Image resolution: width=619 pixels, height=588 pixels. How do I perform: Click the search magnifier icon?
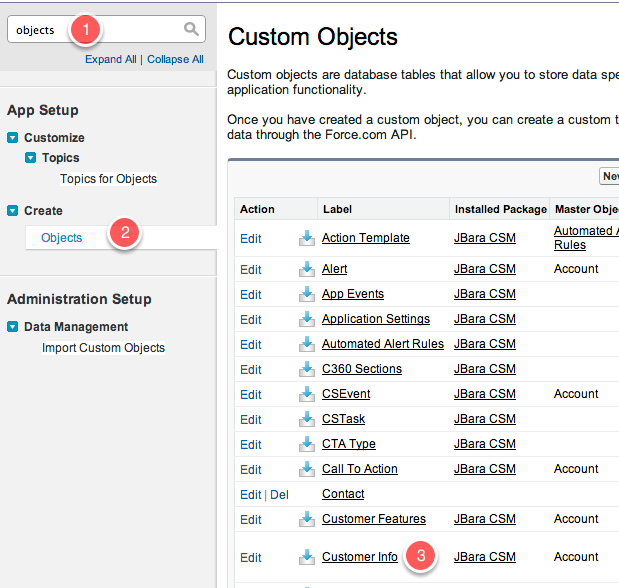click(x=191, y=29)
